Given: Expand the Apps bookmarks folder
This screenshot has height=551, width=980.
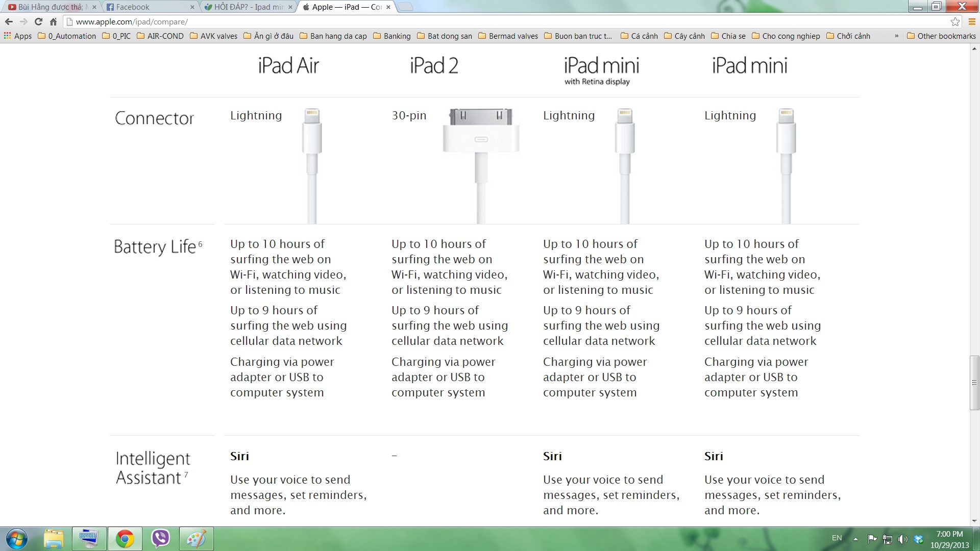Looking at the screenshot, I should [x=22, y=36].
